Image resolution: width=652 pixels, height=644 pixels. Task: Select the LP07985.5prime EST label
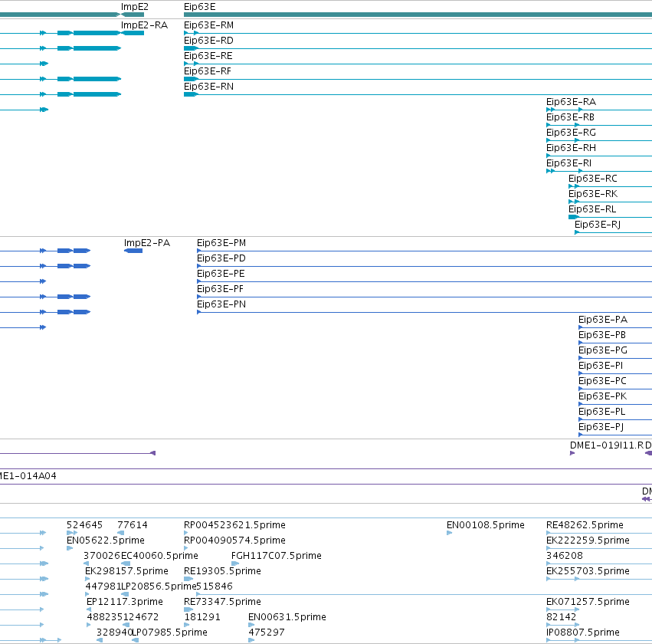[169, 633]
